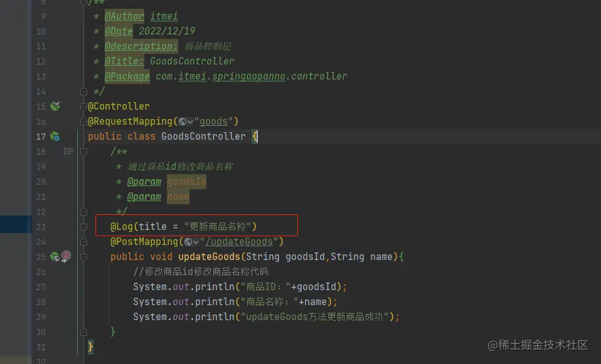Click the Spring gutter icon on line 17
This screenshot has height=364, width=601.
[x=55, y=136]
